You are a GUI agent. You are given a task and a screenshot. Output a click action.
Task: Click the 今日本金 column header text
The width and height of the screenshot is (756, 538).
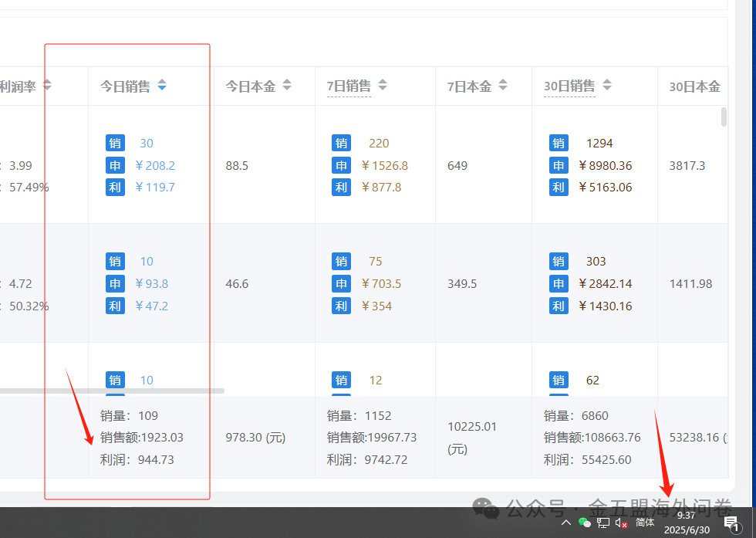251,86
